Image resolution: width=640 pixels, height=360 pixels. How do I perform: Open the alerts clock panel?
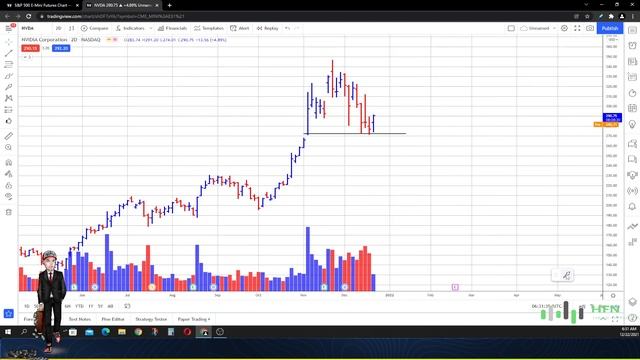pyautogui.click(x=632, y=46)
